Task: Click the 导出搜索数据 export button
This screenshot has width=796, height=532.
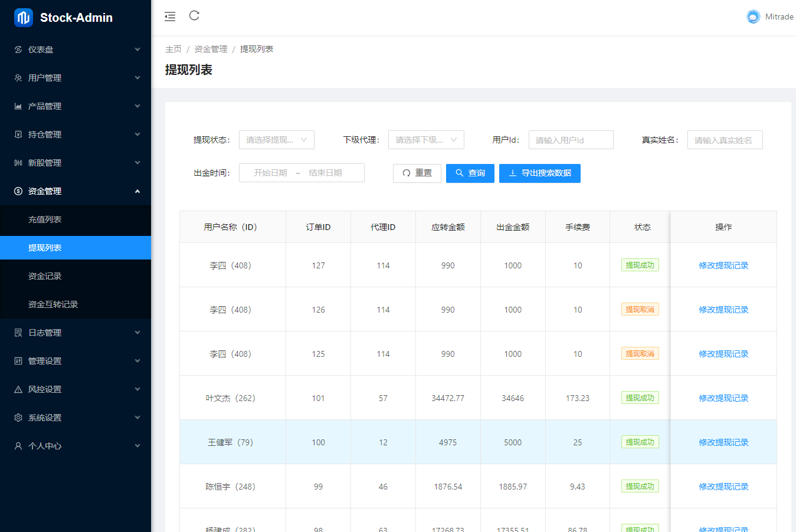Action: tap(539, 173)
